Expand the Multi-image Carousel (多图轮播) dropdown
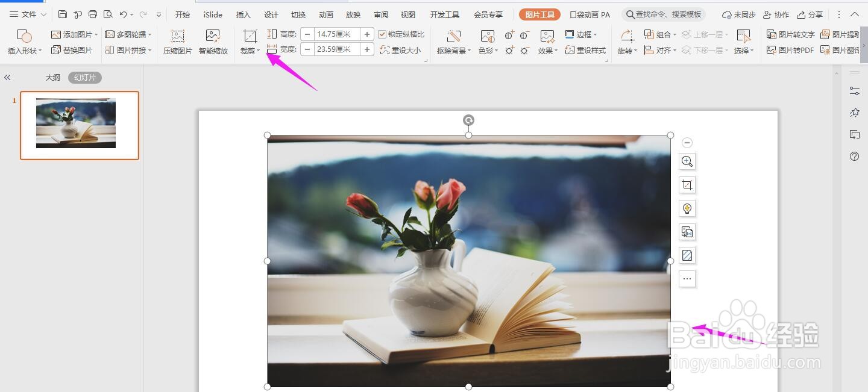 tap(150, 35)
